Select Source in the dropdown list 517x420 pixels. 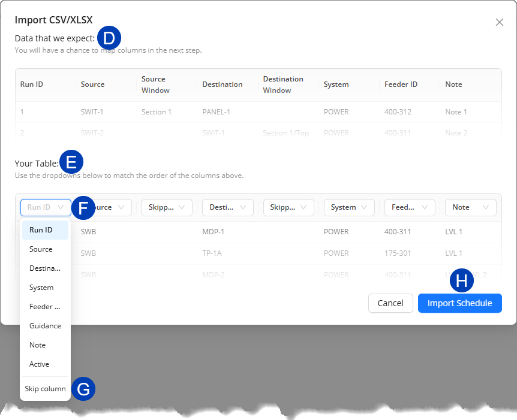[x=45, y=249]
